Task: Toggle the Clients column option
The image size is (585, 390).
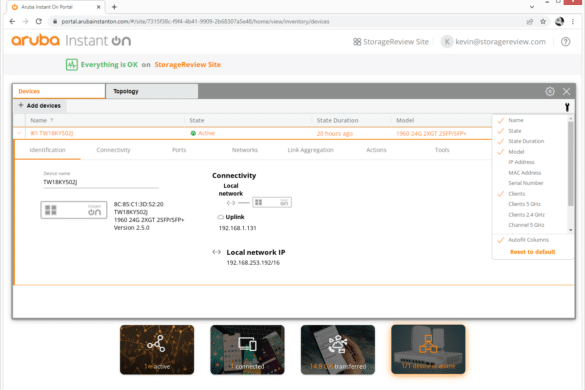Action: coord(517,194)
